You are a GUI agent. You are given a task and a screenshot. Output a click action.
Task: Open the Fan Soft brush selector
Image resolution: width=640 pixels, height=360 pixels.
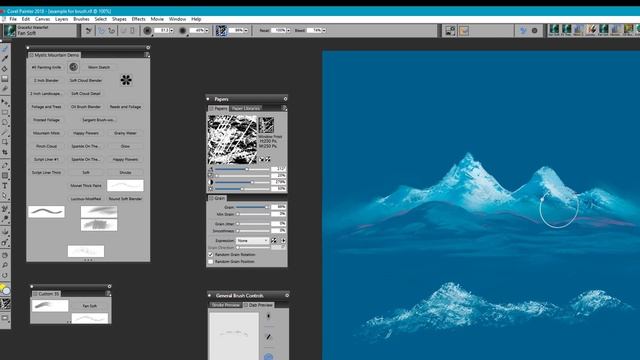[x=39, y=31]
